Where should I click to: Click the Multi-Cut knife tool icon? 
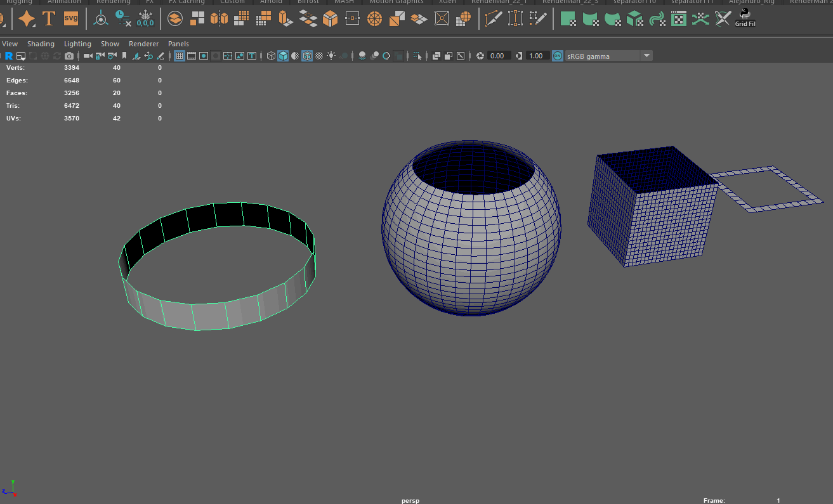pos(493,18)
